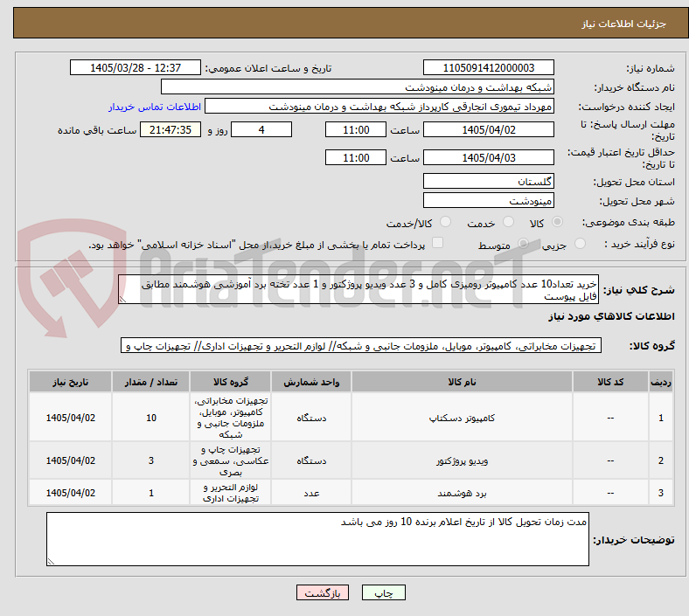
Task: Select the جزیی purchase type radio
Action: tap(580, 244)
